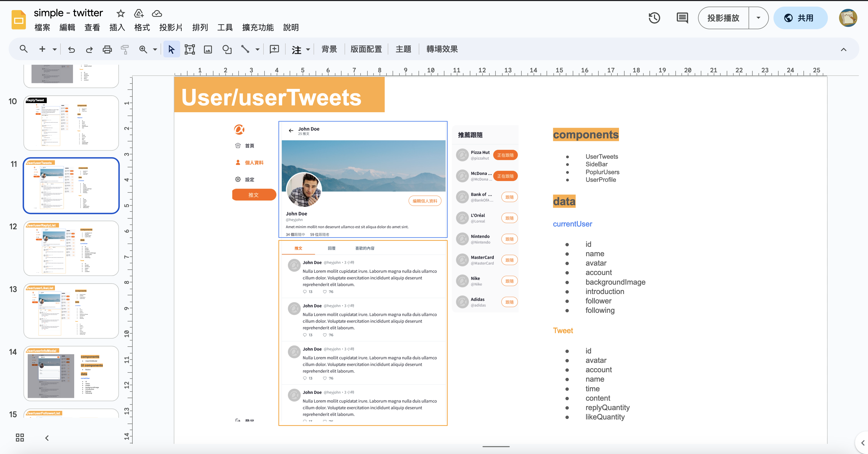Undo the last action
The height and width of the screenshot is (454, 868).
point(71,49)
